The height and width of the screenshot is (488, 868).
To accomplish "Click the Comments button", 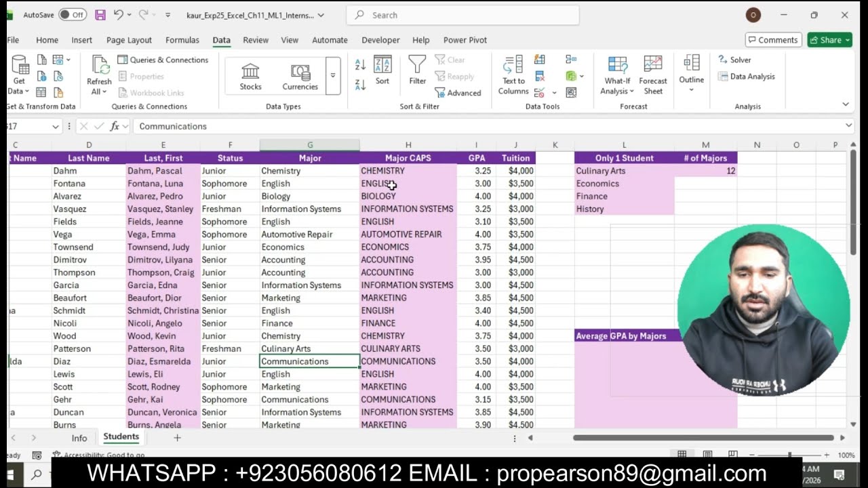I will point(773,40).
